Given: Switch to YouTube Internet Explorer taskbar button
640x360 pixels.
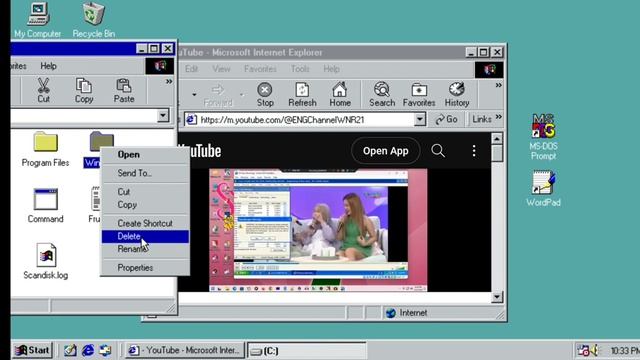Looking at the screenshot, I should click(x=184, y=350).
